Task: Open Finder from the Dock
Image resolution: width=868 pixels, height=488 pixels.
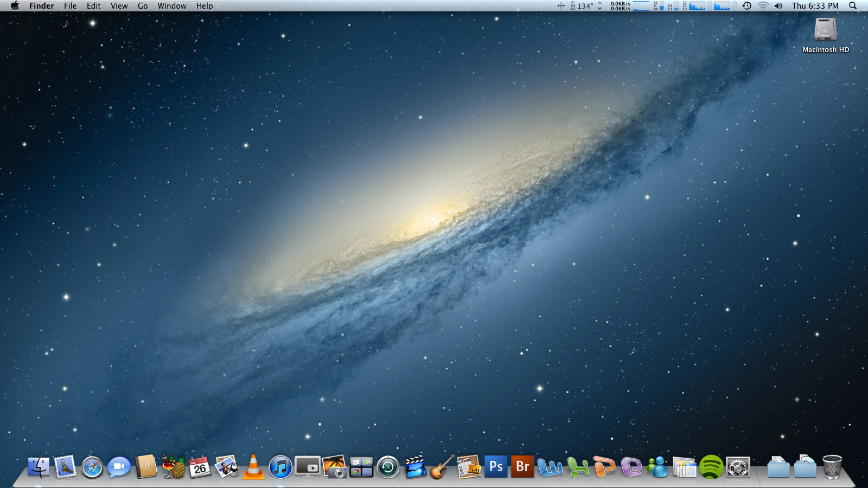Action: click(x=39, y=467)
